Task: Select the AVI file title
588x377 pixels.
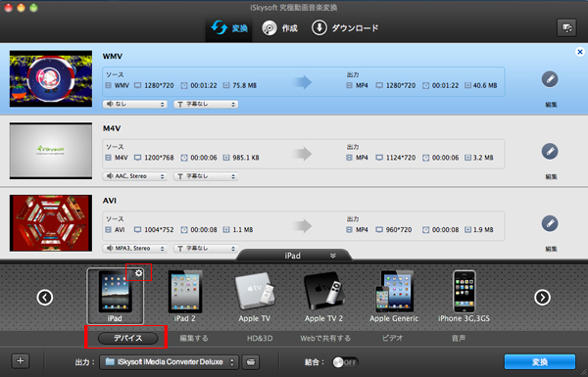Action: pos(110,201)
